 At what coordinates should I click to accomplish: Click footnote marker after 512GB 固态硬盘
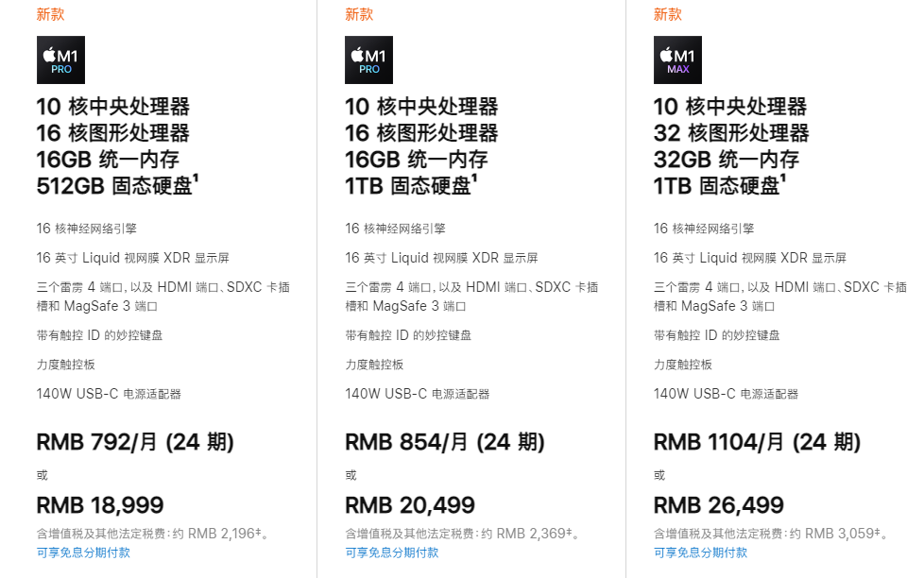tap(196, 178)
